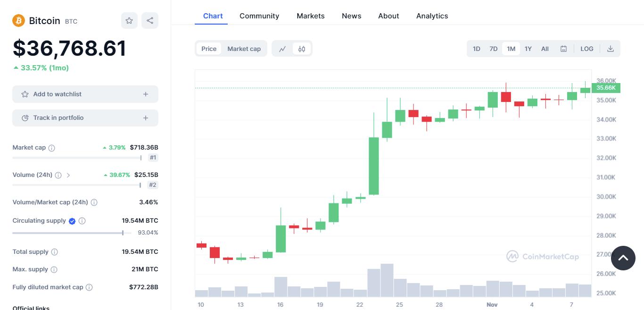Set chart range to All
Viewport: 644px width, 310px height.
(x=545, y=49)
